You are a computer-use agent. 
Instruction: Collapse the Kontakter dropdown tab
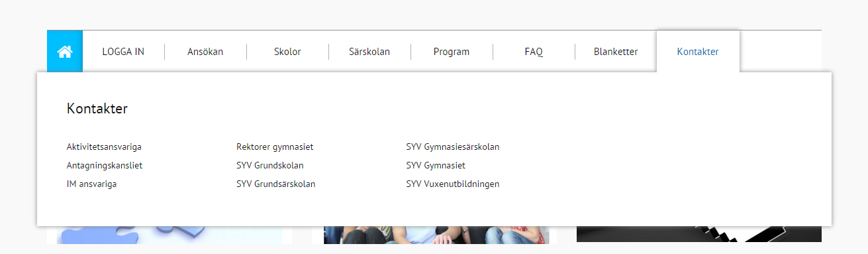(698, 52)
